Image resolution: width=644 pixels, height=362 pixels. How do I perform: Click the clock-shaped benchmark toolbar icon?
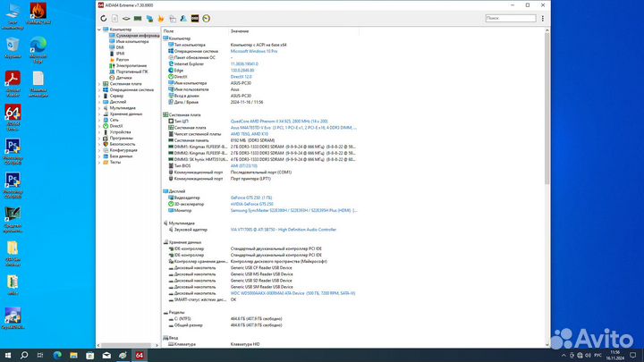pos(207,19)
